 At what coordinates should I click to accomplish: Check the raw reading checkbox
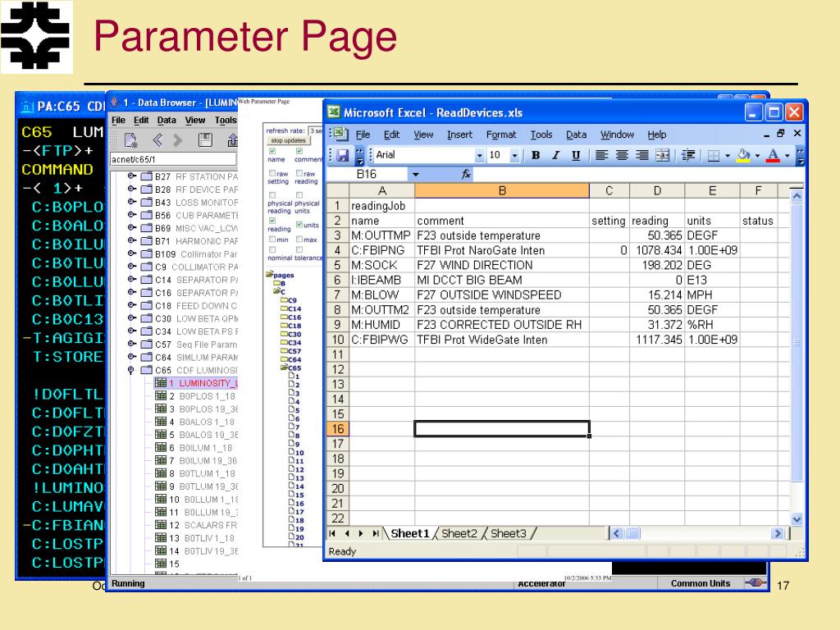299,174
